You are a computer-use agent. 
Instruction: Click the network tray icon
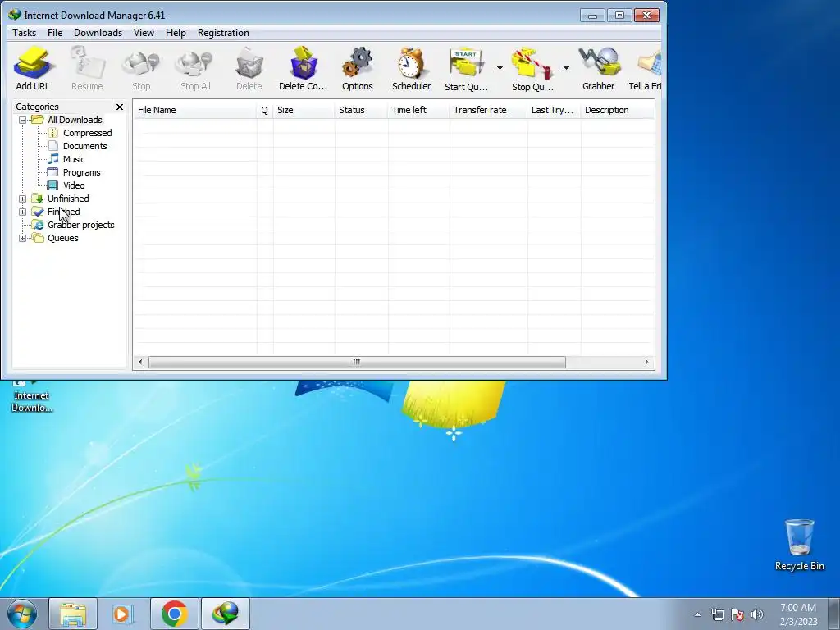717,614
